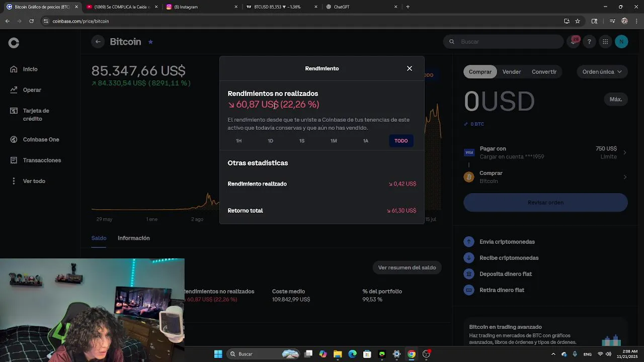Click the Retira dinero fiat icon
644x362 pixels.
coord(469,290)
